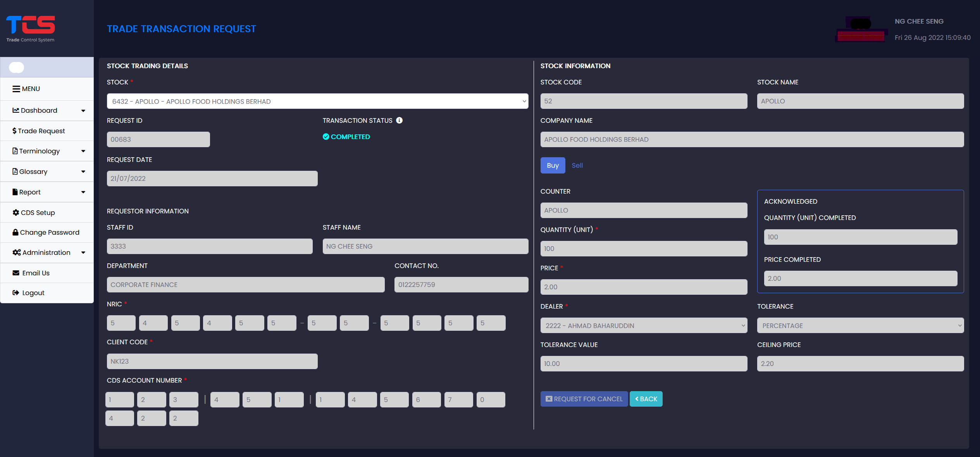Click REQUEST FOR CANCEL button
980x457 pixels.
(x=584, y=399)
